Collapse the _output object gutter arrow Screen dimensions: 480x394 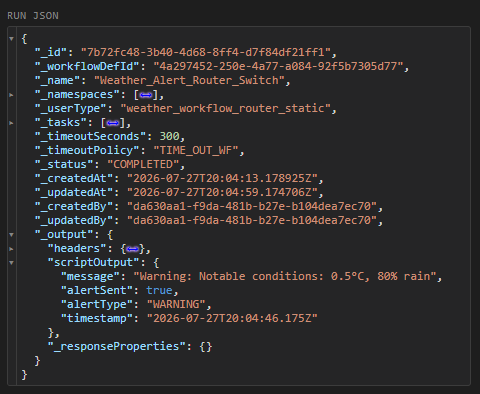tap(11, 235)
